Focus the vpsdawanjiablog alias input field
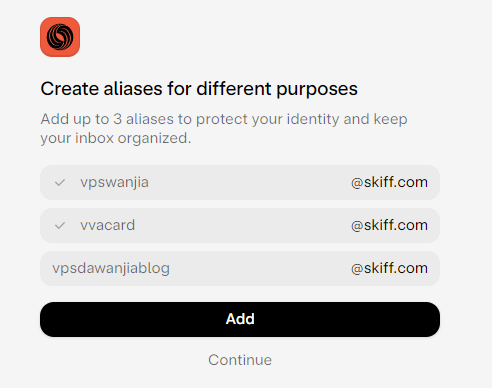The image size is (492, 388). [240, 268]
